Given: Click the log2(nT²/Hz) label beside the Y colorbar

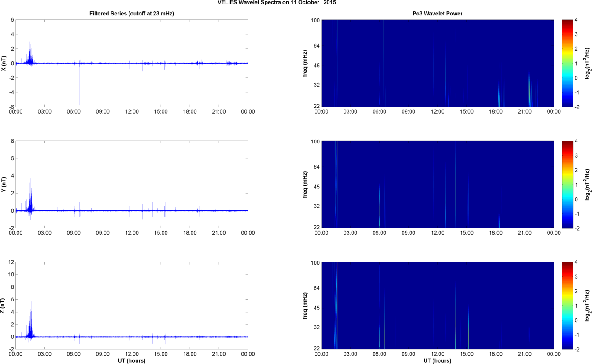Looking at the screenshot, I should coord(588,184).
